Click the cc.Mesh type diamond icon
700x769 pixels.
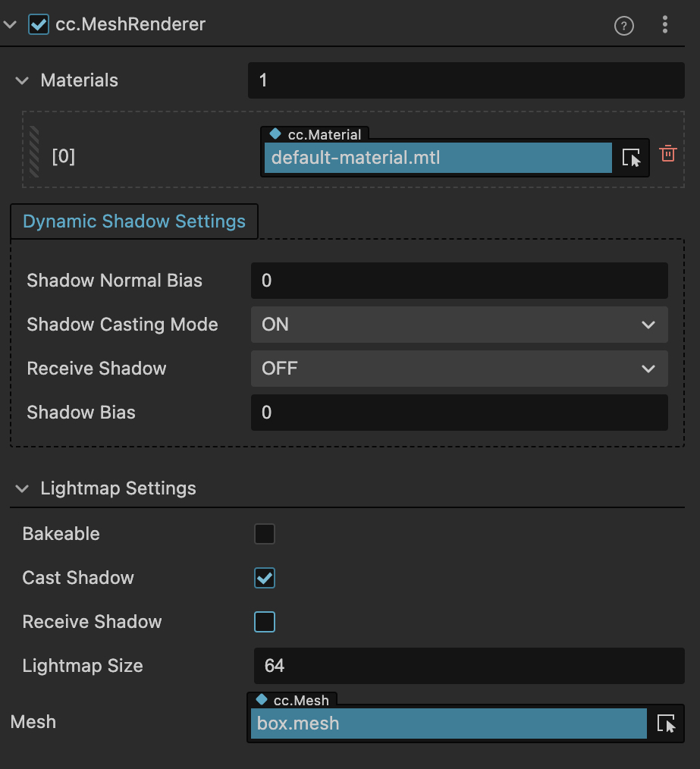pos(262,700)
